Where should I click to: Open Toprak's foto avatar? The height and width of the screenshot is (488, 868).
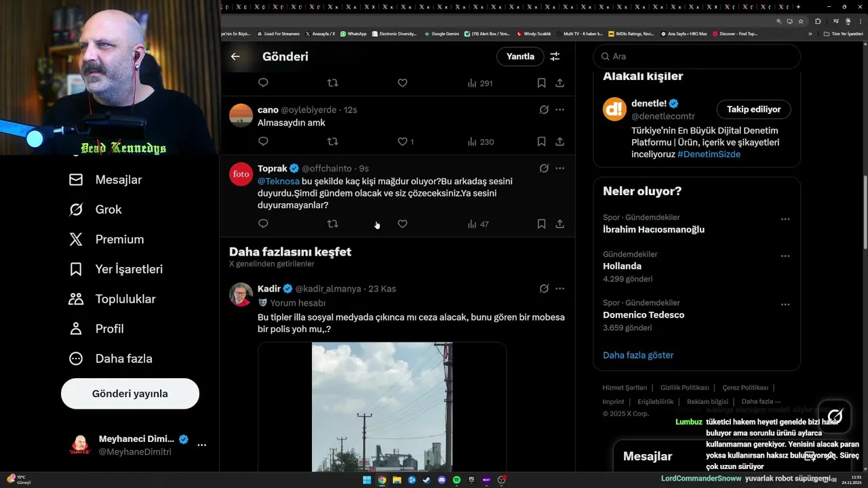click(x=241, y=174)
